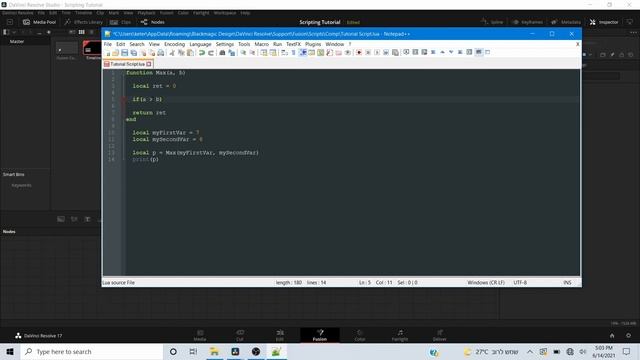640x360 pixels.
Task: Click the Redo arrow icon
Action: pos(211,53)
